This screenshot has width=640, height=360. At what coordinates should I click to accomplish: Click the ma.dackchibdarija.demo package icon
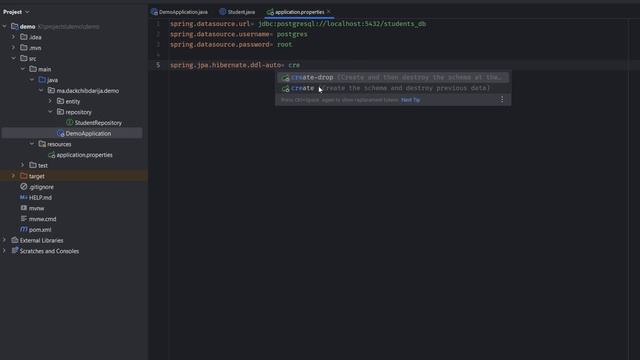(51, 91)
